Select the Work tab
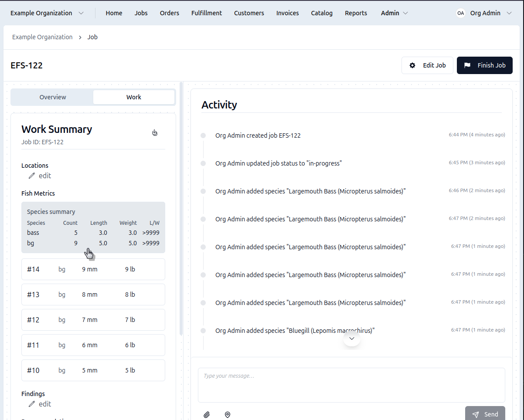The image size is (524, 420). coord(134,97)
